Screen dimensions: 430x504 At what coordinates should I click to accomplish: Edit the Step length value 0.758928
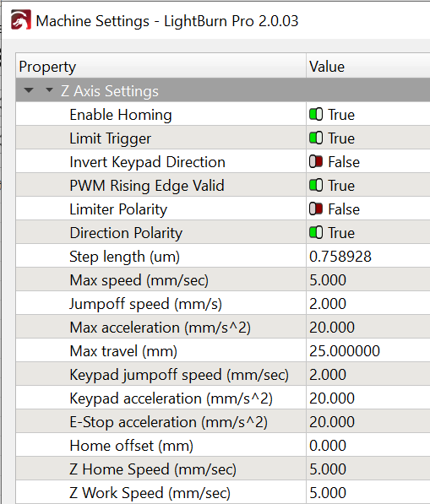tap(368, 256)
